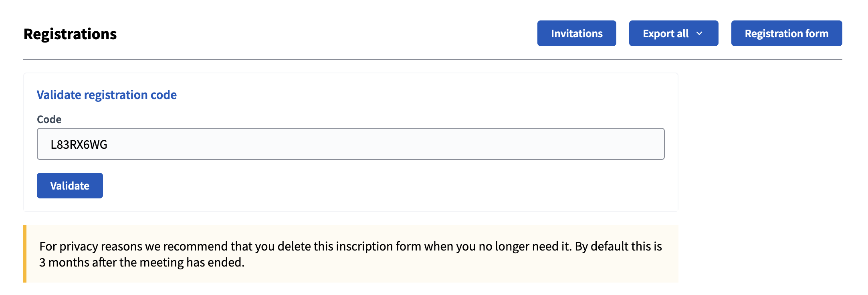Image resolution: width=868 pixels, height=295 pixels.
Task: Validate the entered registration code
Action: click(x=70, y=186)
